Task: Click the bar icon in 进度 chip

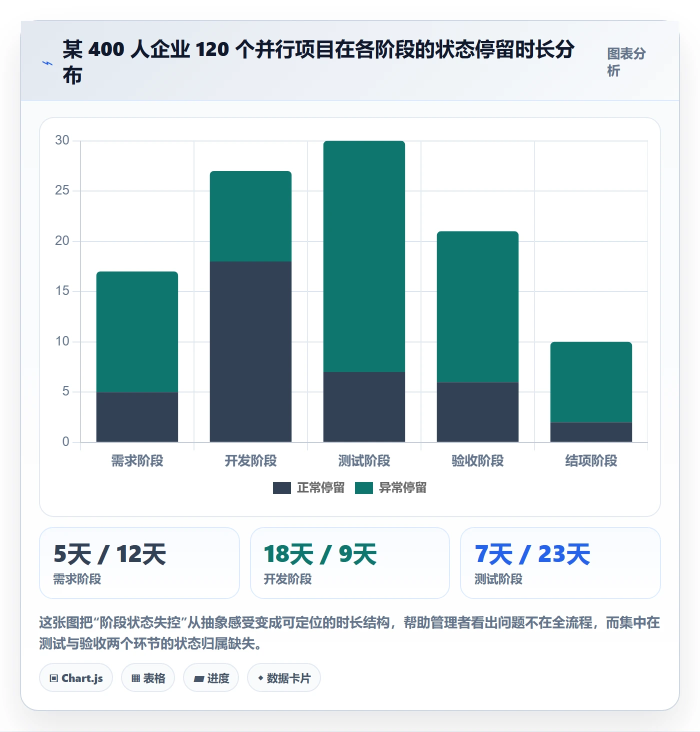Action: click(199, 679)
